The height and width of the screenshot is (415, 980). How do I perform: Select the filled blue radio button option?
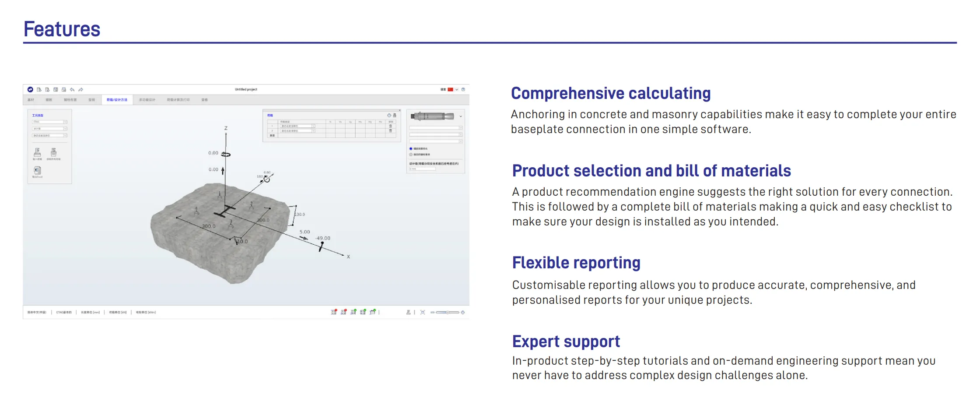coord(411,149)
